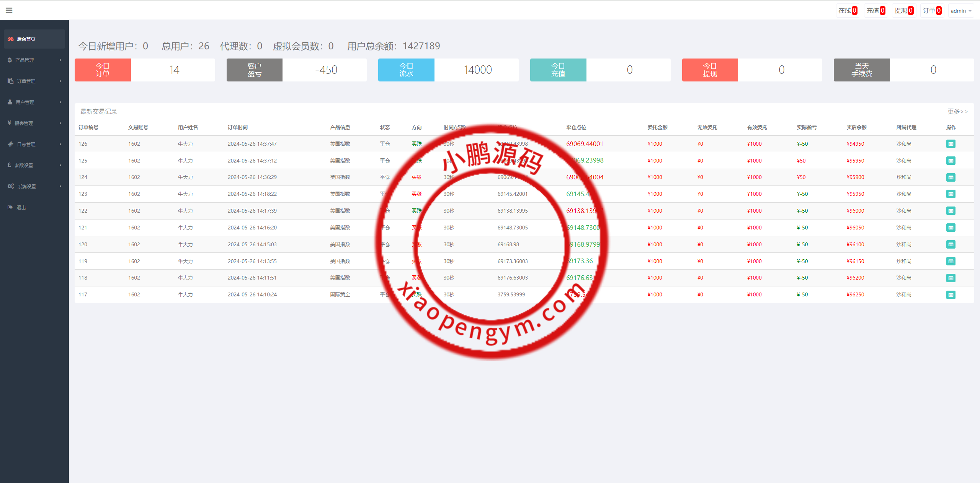Click the bitcoin icon for 产品管理
This screenshot has height=483, width=980.
pos(10,60)
